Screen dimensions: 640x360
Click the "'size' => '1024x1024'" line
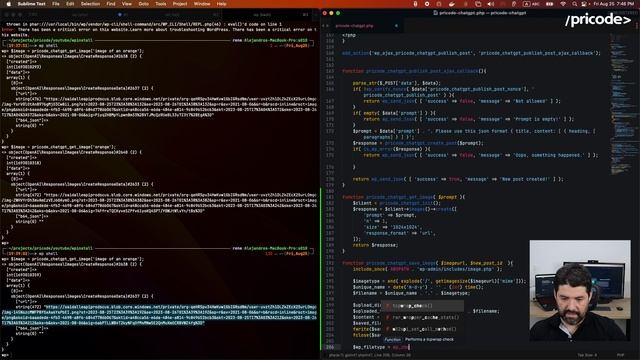(x=393, y=227)
